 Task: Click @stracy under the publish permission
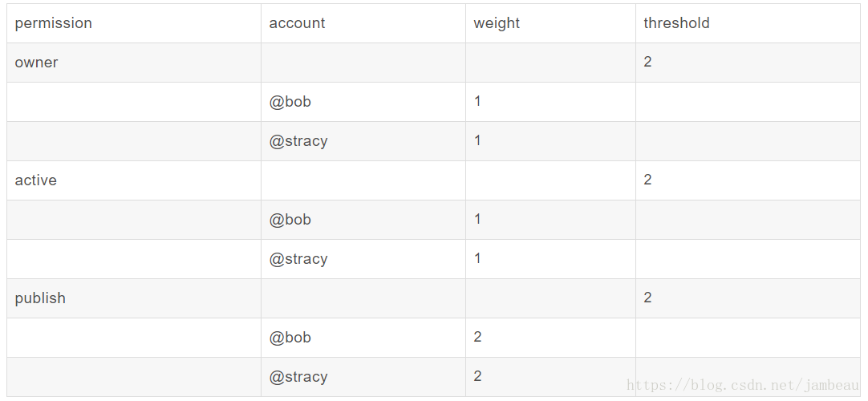[x=298, y=377]
